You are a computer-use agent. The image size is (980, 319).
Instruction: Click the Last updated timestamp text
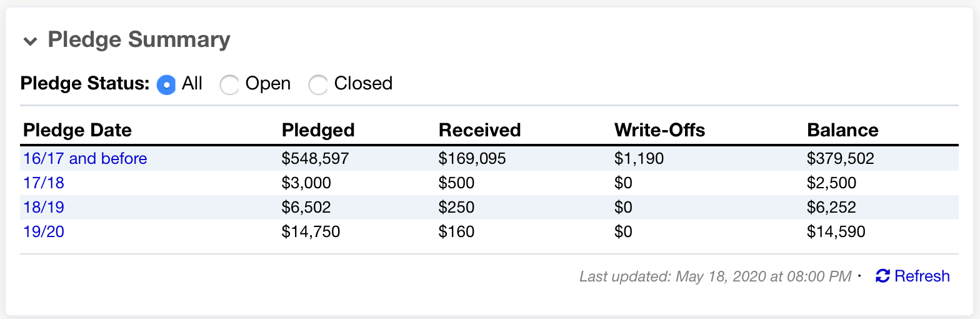(715, 276)
